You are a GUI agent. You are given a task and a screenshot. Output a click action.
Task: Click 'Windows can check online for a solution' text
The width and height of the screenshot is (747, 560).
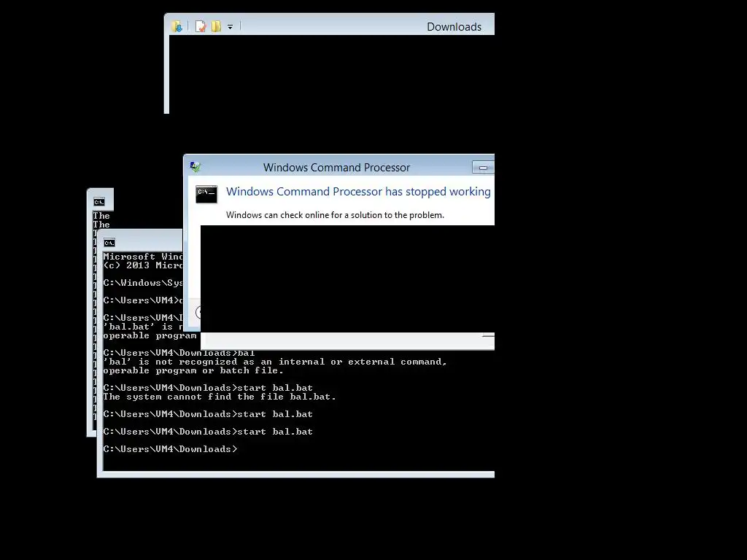coord(335,215)
